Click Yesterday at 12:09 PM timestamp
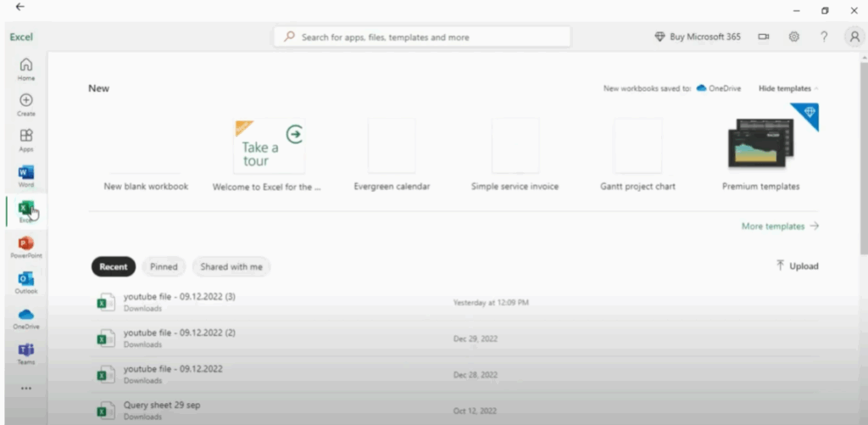The height and width of the screenshot is (425, 868). tap(491, 303)
